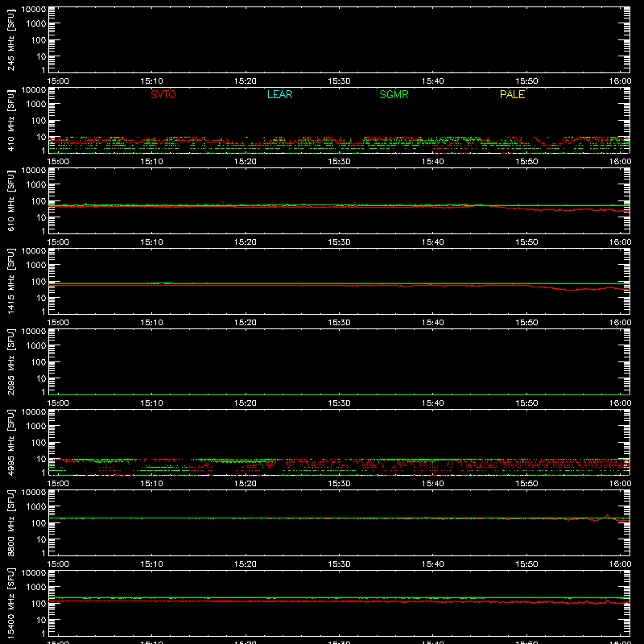The width and height of the screenshot is (644, 644).
Task: Click the 15:50 tick label under the 610 MHz panel
Action: click(x=526, y=242)
